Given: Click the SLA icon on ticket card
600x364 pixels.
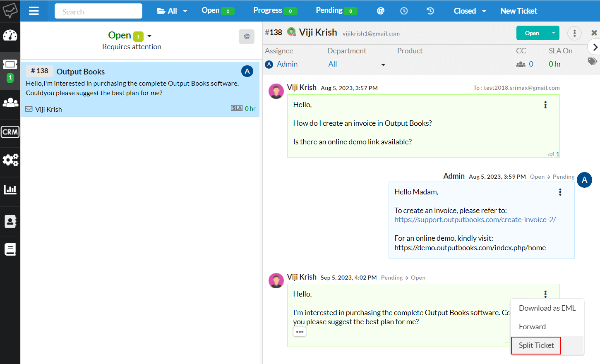Looking at the screenshot, I should 237,108.
